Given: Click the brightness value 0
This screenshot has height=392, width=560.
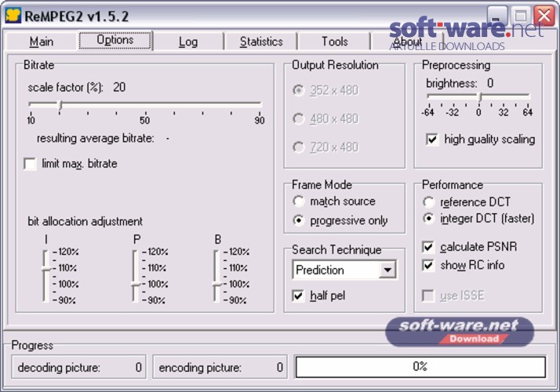Looking at the screenshot, I should (x=490, y=83).
